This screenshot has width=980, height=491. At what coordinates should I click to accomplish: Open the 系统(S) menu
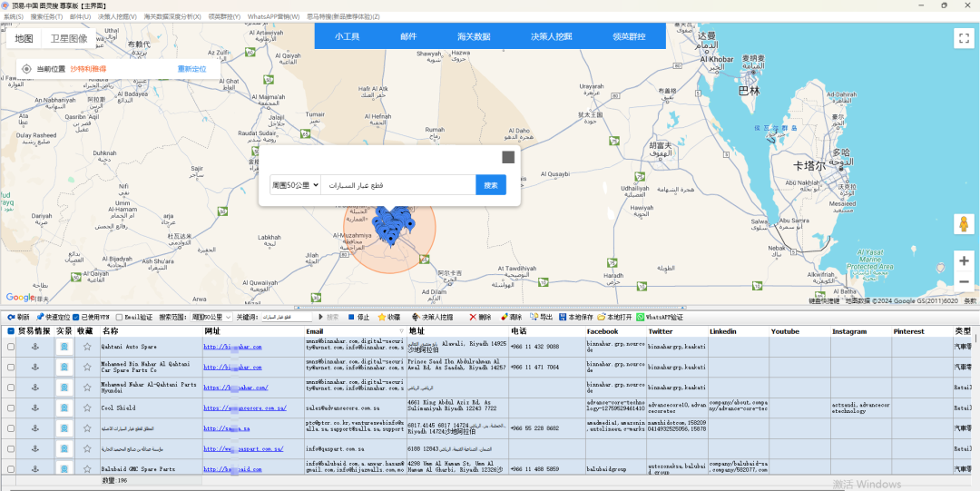[14, 16]
